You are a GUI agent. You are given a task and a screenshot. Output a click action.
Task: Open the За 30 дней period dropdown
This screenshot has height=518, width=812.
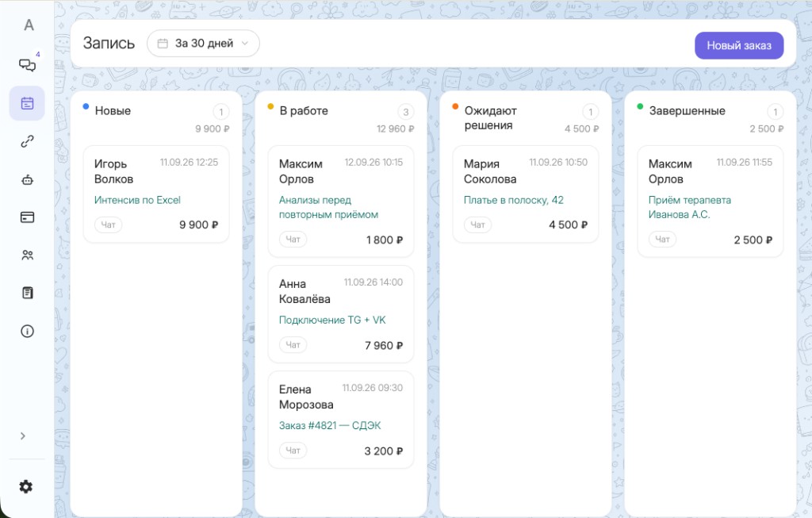(203, 44)
